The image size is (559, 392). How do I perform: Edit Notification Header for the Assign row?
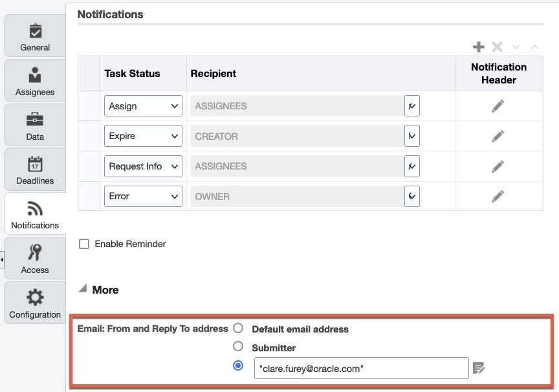tap(498, 105)
